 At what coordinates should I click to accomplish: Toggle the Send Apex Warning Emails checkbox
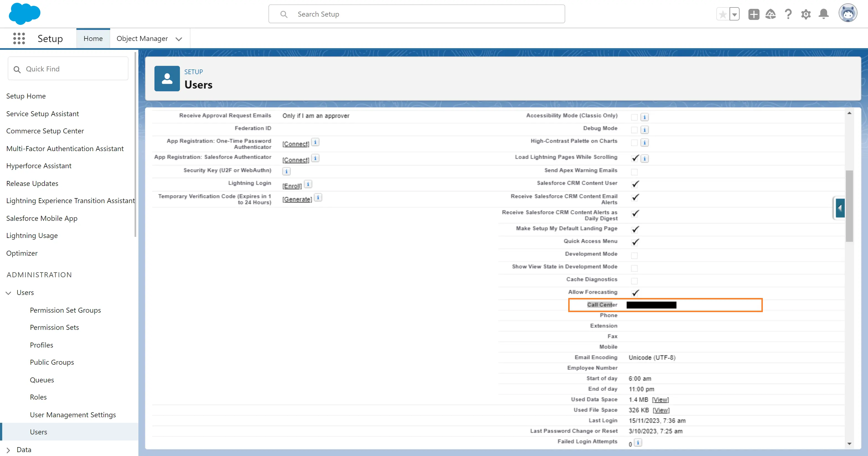(x=634, y=172)
